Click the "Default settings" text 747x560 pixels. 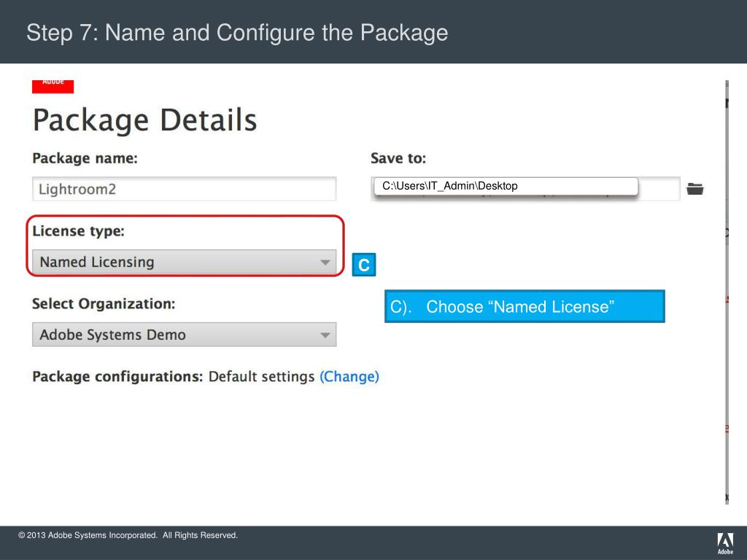pyautogui.click(x=261, y=377)
